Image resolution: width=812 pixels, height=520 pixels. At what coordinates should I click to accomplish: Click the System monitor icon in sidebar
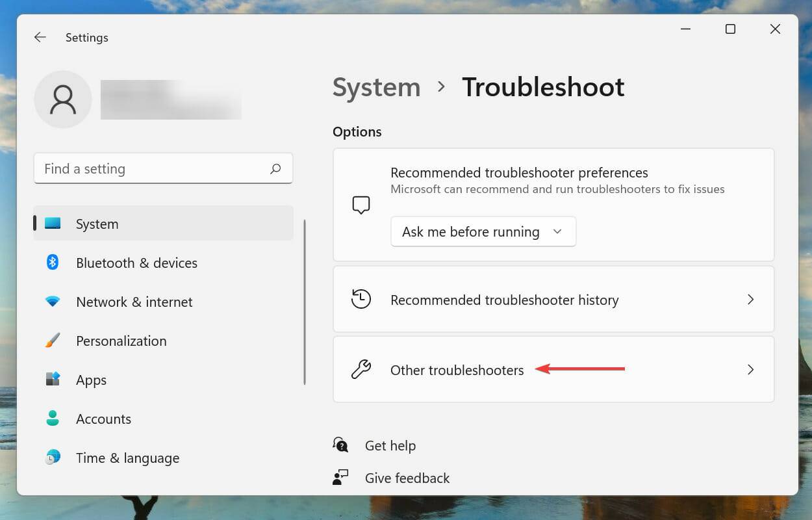click(53, 224)
